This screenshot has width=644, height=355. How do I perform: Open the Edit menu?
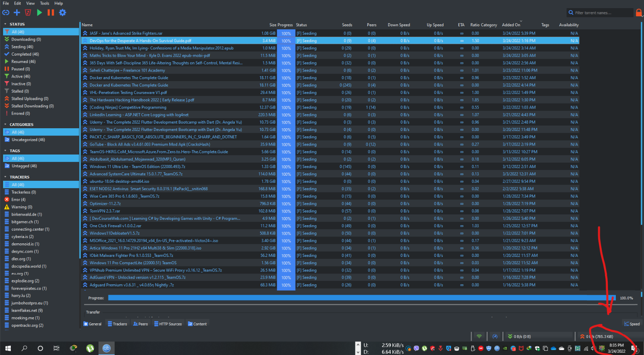[17, 3]
